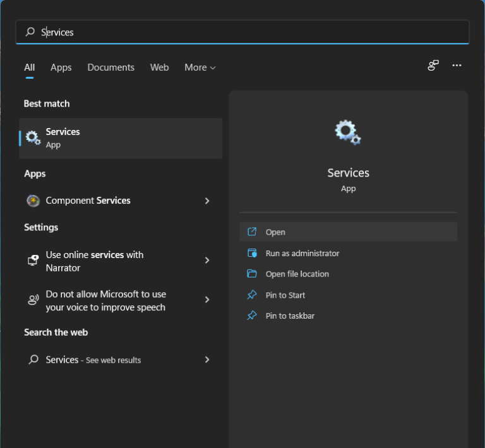Click the speech voice settings icon
Viewport: 485px width, 448px height.
coord(33,300)
